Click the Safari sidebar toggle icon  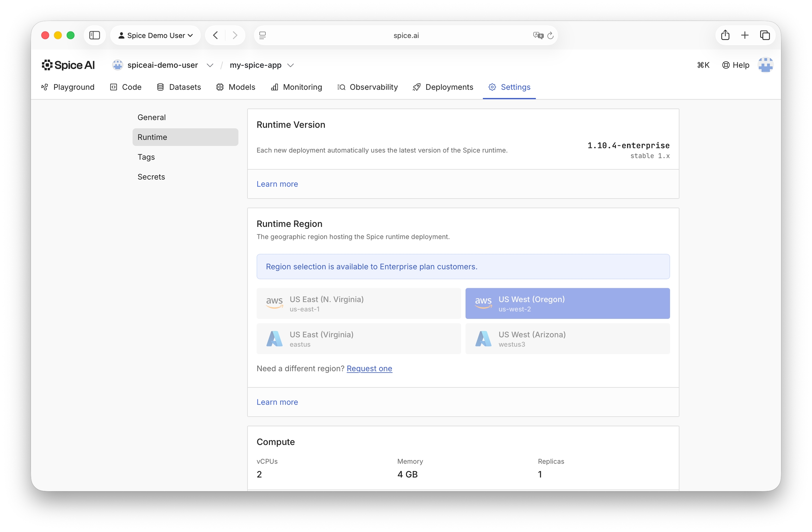[x=94, y=35]
